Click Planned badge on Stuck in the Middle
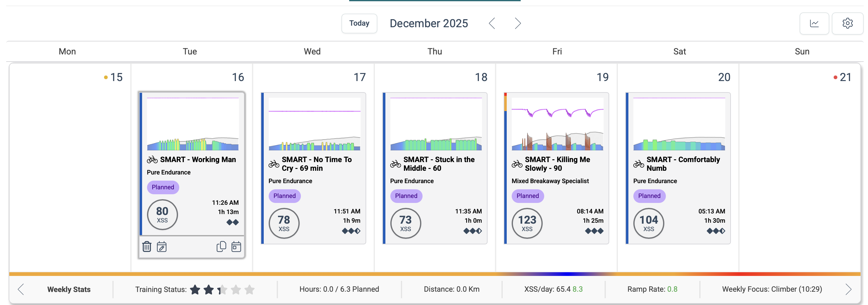868x305 pixels. tap(406, 196)
